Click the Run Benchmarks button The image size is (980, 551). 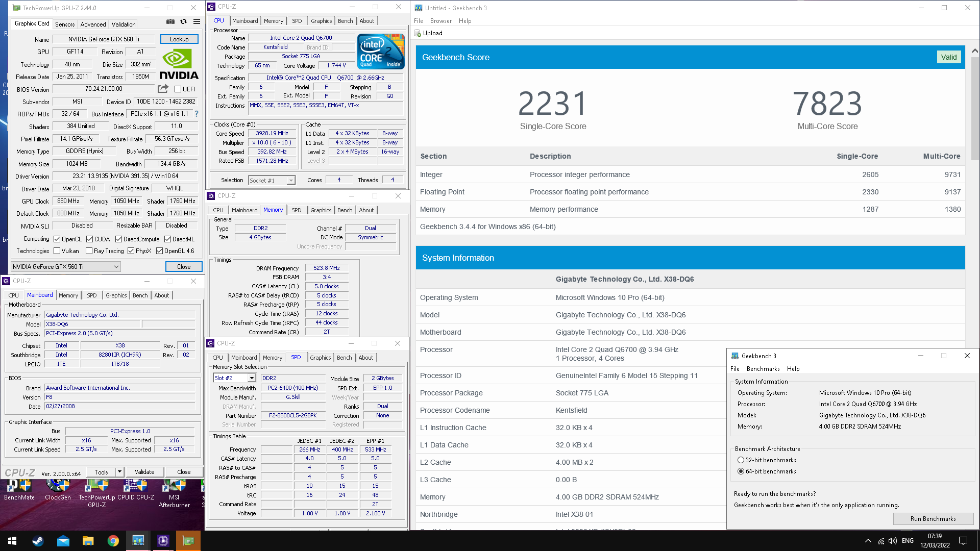pos(933,519)
